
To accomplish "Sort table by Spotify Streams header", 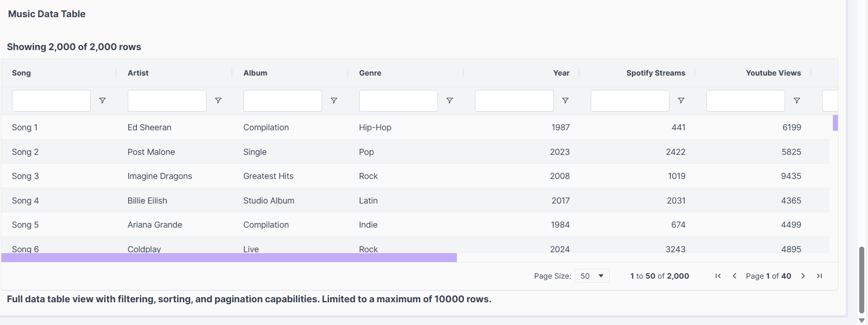I will coord(656,73).
